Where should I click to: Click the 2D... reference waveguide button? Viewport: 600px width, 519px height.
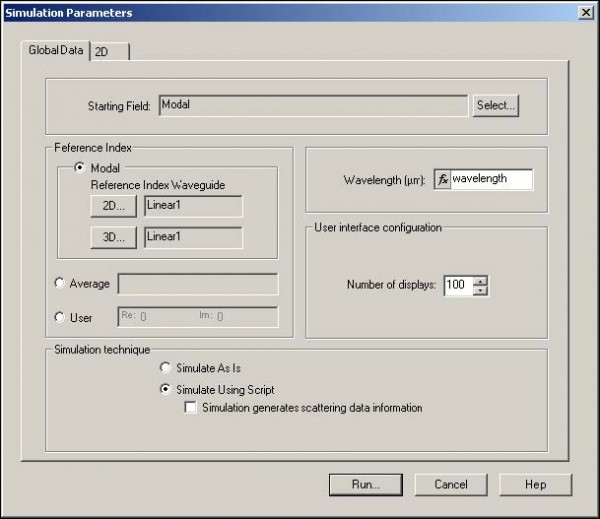pyautogui.click(x=114, y=206)
